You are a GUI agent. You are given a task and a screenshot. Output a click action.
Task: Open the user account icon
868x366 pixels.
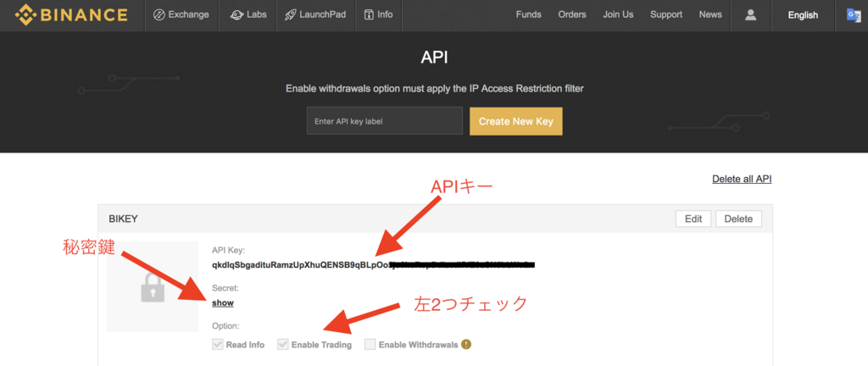point(751,15)
